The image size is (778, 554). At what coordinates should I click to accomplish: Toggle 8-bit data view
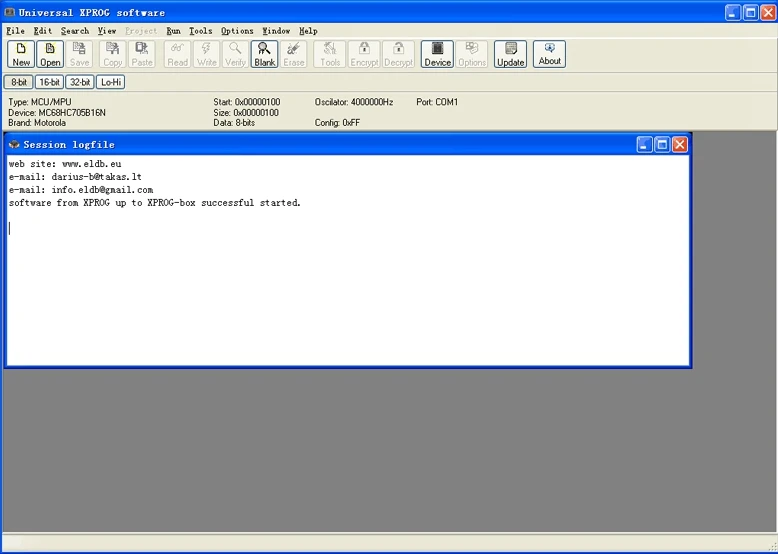[18, 82]
